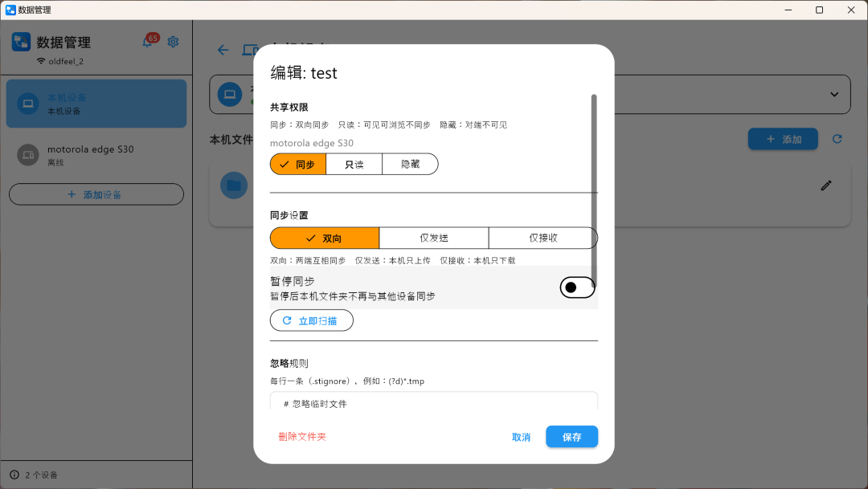Viewport: 868px width, 489px height.
Task: Click the 添加设备 button
Action: (96, 194)
